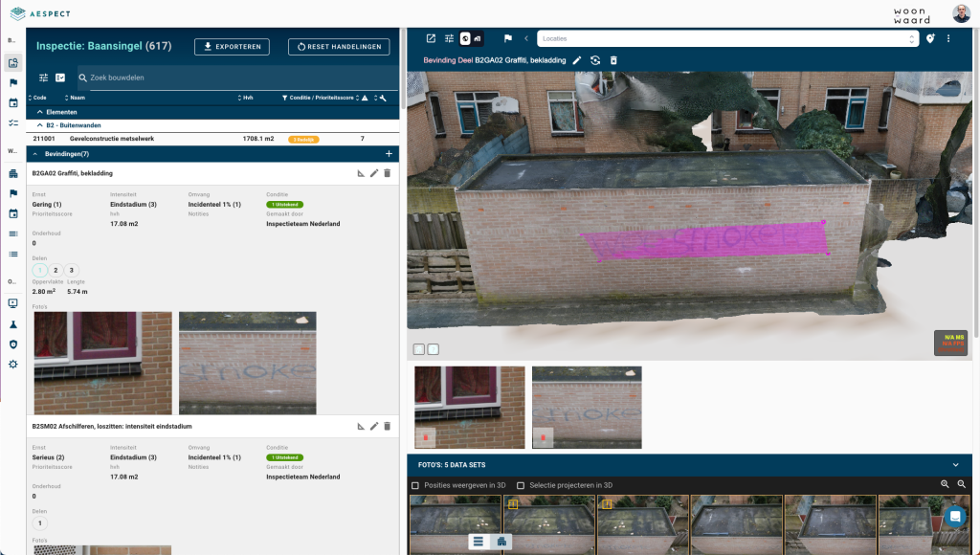The height and width of the screenshot is (555, 980).
Task: Select the Gevelconstructie metselwerk row
Action: point(212,139)
